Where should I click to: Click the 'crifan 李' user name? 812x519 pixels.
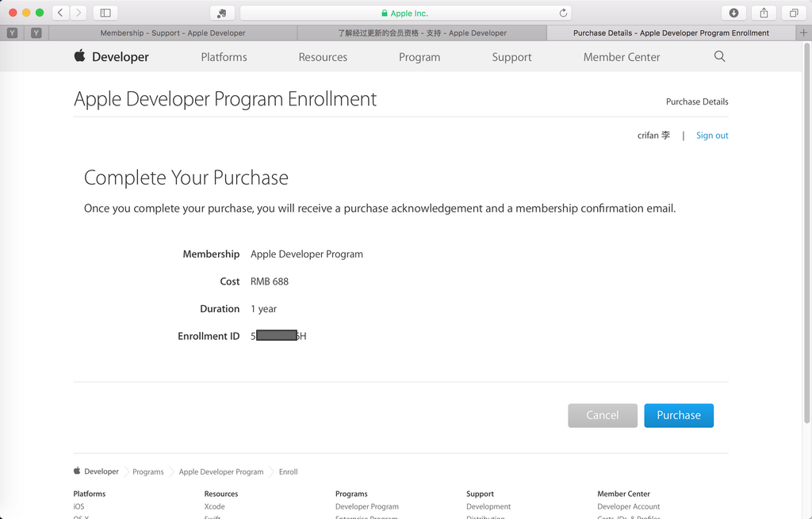653,135
